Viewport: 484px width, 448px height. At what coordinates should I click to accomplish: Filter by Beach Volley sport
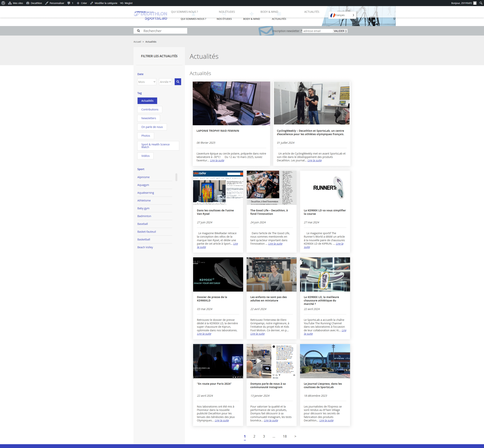click(145, 247)
